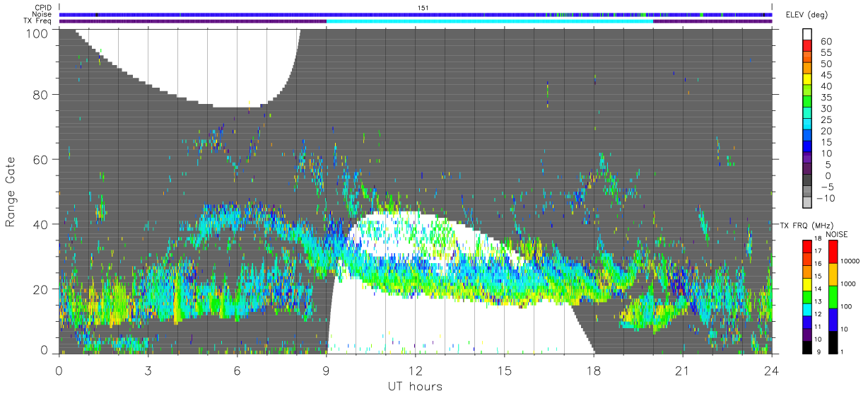
Task: Pick the red TX FRQ swatch between 17 and 18
Action: (807, 245)
